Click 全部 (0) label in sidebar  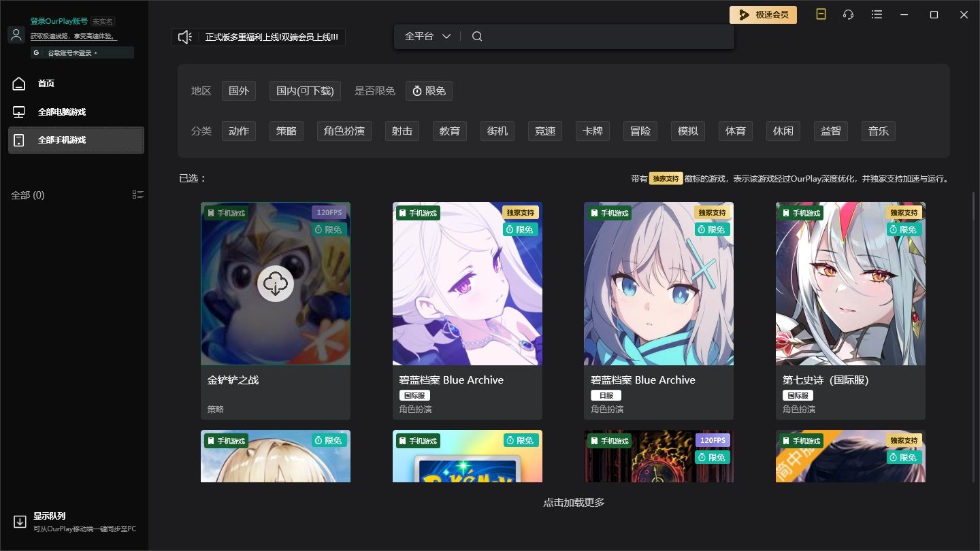coord(27,195)
